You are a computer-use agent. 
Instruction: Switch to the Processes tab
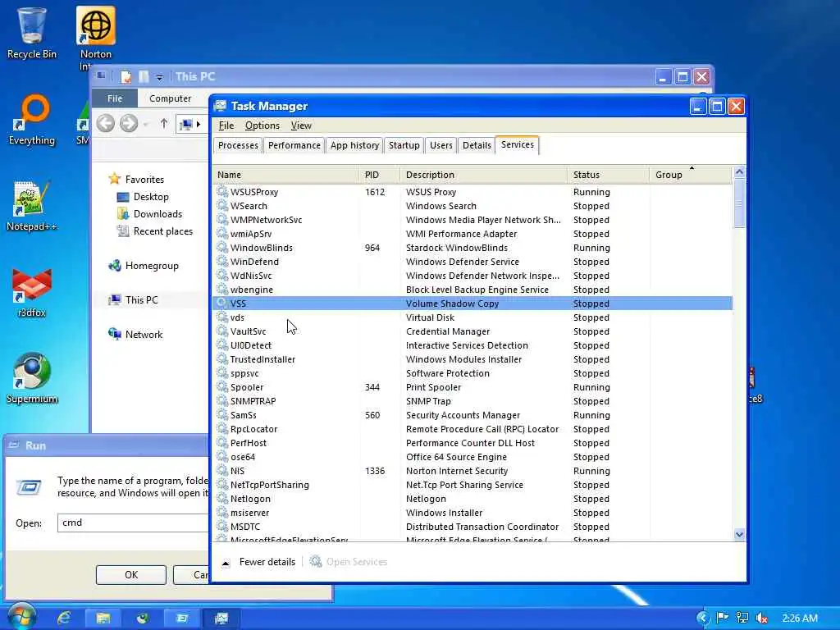(238, 145)
